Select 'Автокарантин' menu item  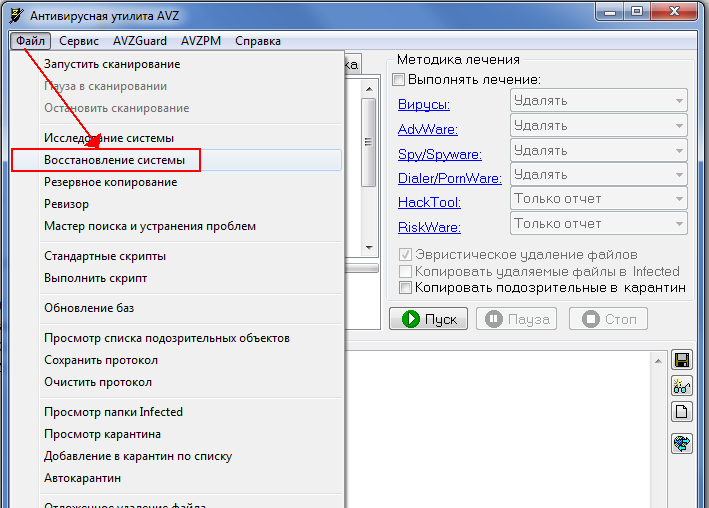click(176, 478)
